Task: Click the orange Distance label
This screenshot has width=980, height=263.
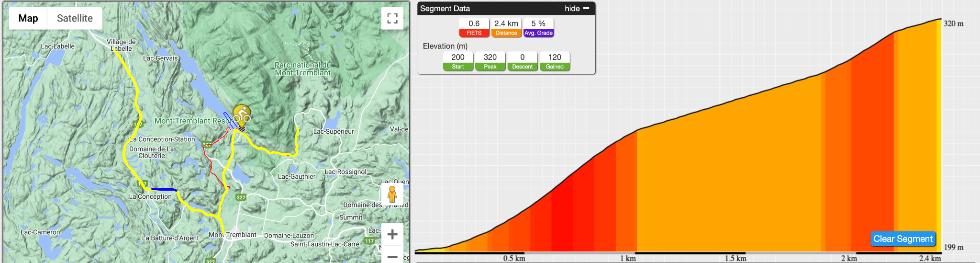Action: [x=506, y=33]
